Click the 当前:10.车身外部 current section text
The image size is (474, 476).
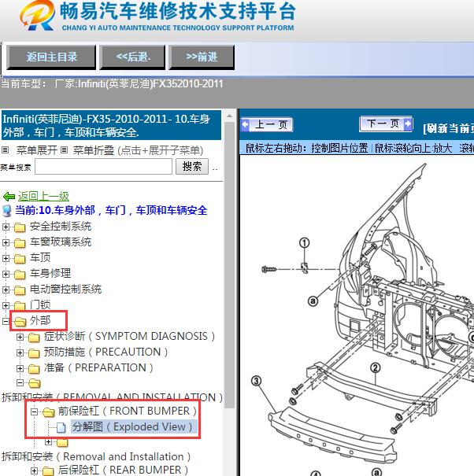pos(111,210)
